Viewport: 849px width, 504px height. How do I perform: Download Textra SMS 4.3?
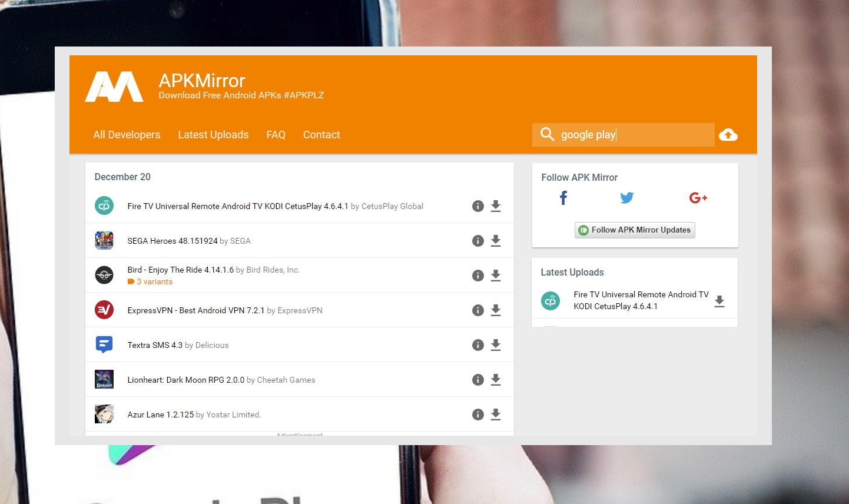point(496,345)
